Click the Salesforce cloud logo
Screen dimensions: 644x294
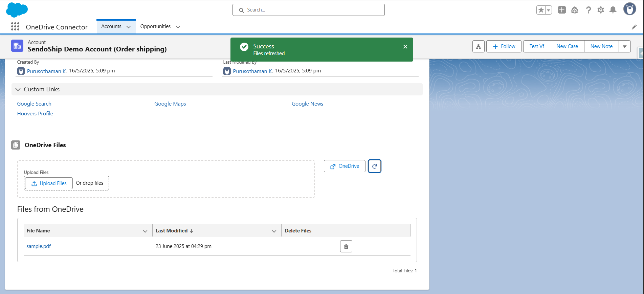point(17,9)
